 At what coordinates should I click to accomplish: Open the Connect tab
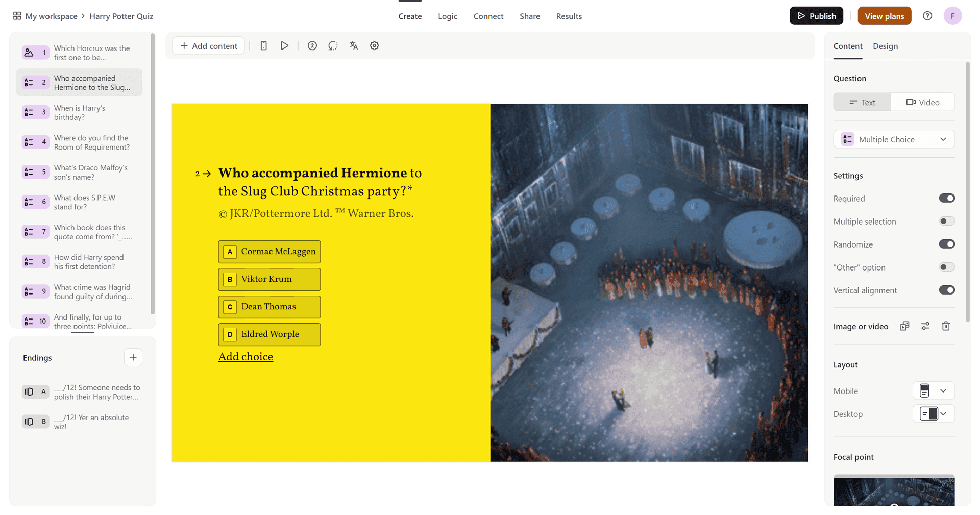(488, 16)
